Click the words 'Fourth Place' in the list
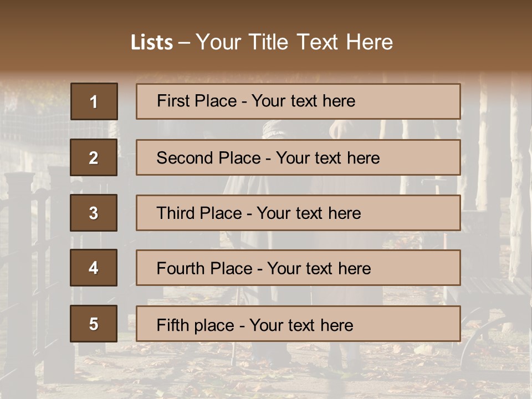Viewport: 532px width, 399px height. tap(204, 268)
